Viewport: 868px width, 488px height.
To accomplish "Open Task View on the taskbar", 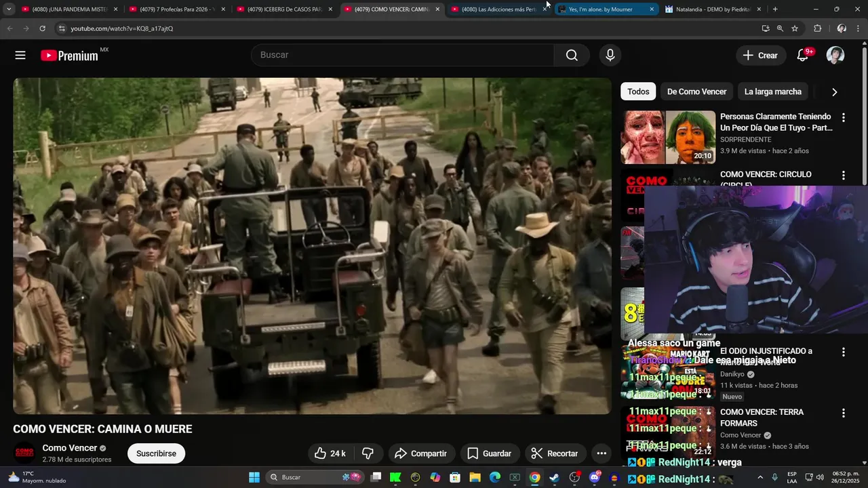I will tap(376, 477).
